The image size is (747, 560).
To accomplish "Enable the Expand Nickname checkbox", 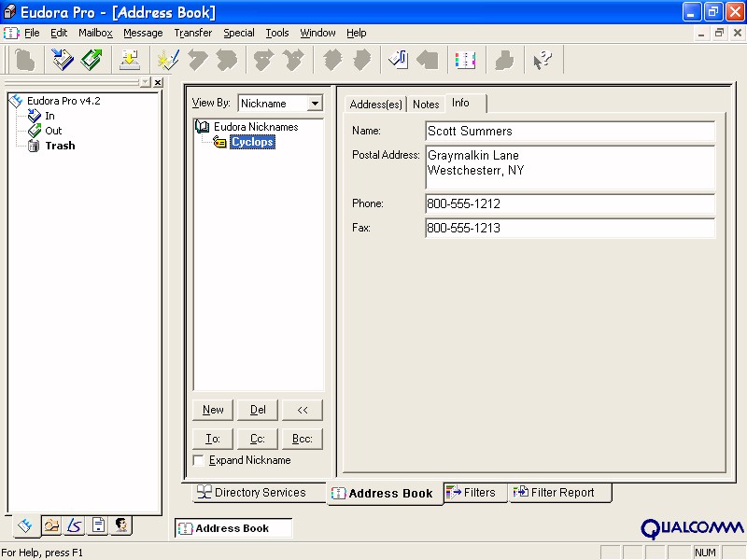I will pos(199,460).
